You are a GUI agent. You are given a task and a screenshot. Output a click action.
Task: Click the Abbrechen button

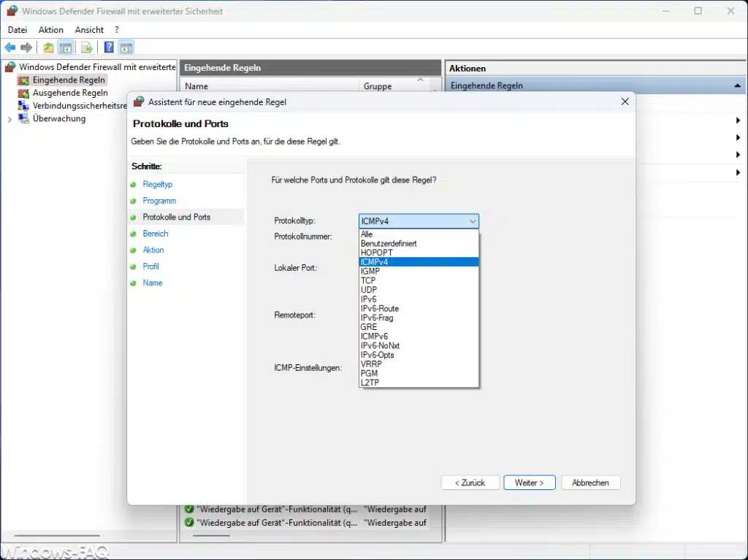[590, 483]
